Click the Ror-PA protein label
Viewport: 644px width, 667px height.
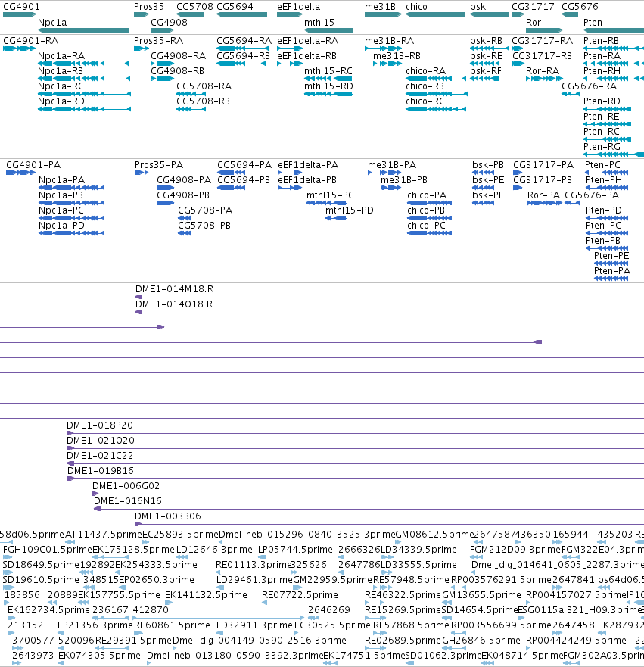(x=543, y=195)
